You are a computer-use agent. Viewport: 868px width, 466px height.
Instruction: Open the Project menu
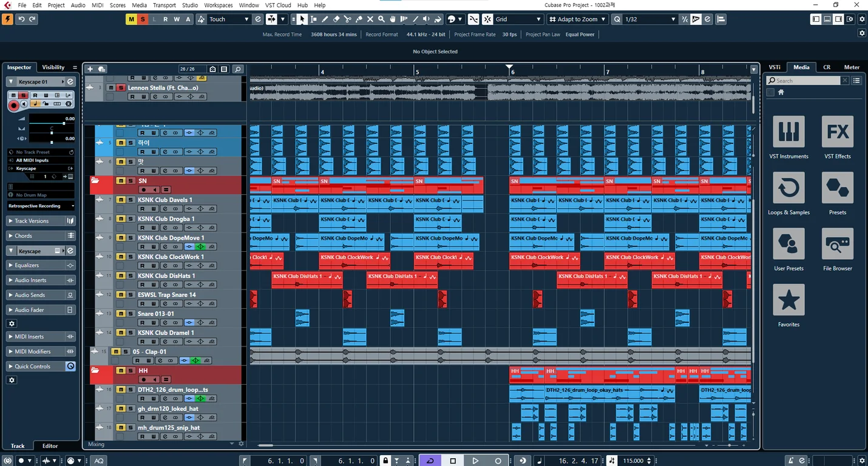[x=56, y=5]
